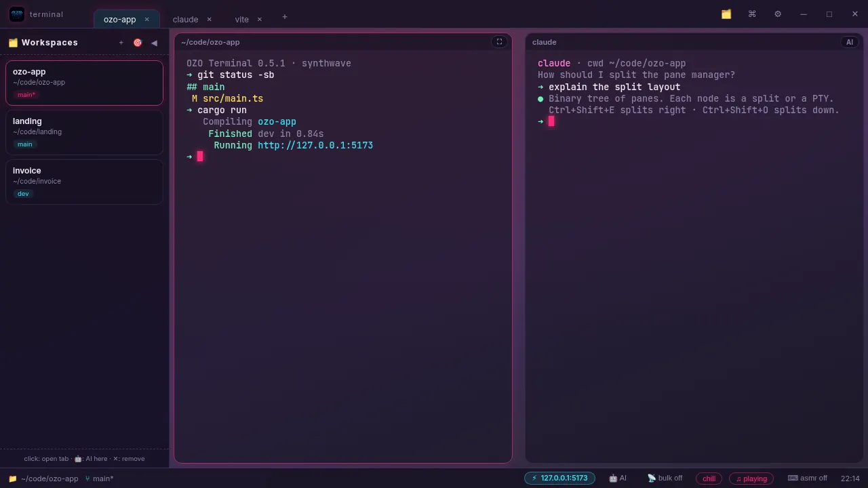
Task: Open the invoice workspace card
Action: 85,182
